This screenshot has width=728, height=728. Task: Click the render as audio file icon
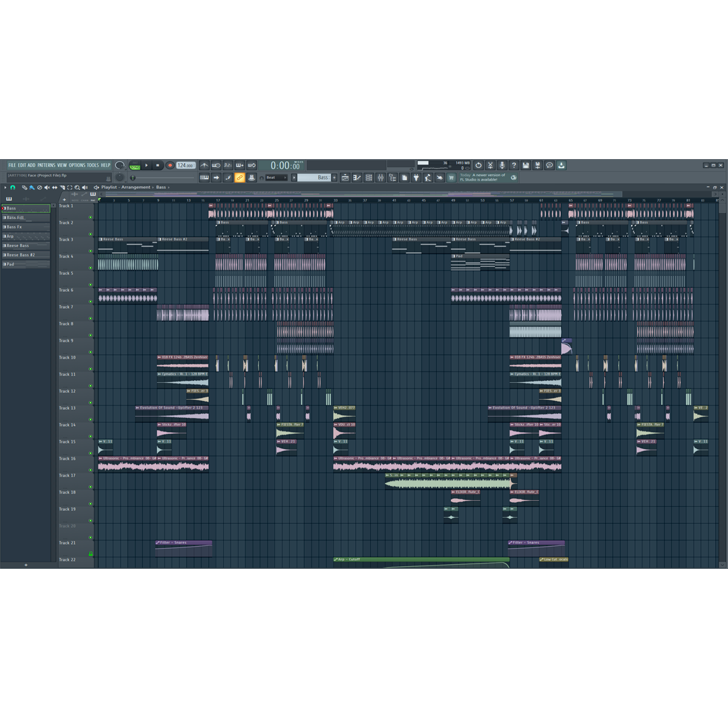click(538, 165)
